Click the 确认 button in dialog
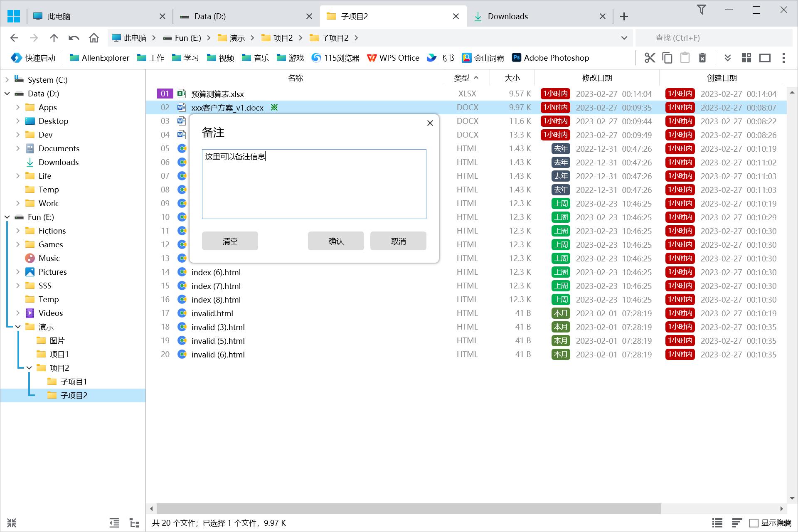 (x=335, y=241)
